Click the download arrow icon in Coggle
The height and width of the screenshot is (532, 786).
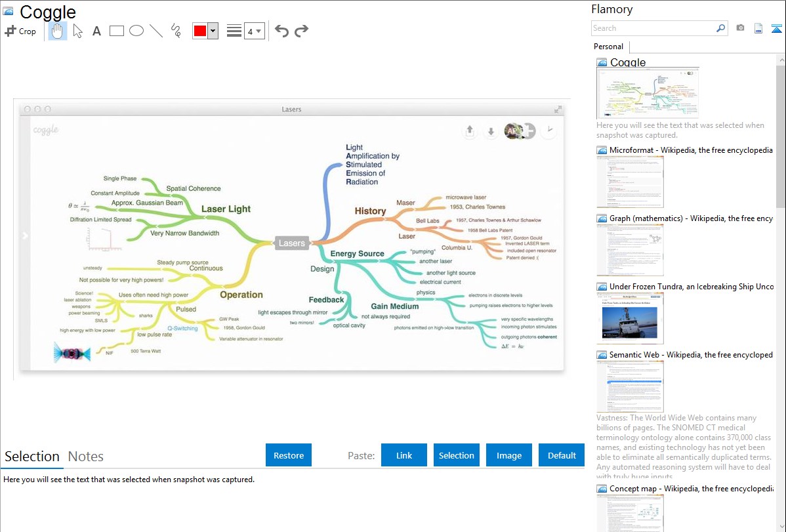(491, 131)
